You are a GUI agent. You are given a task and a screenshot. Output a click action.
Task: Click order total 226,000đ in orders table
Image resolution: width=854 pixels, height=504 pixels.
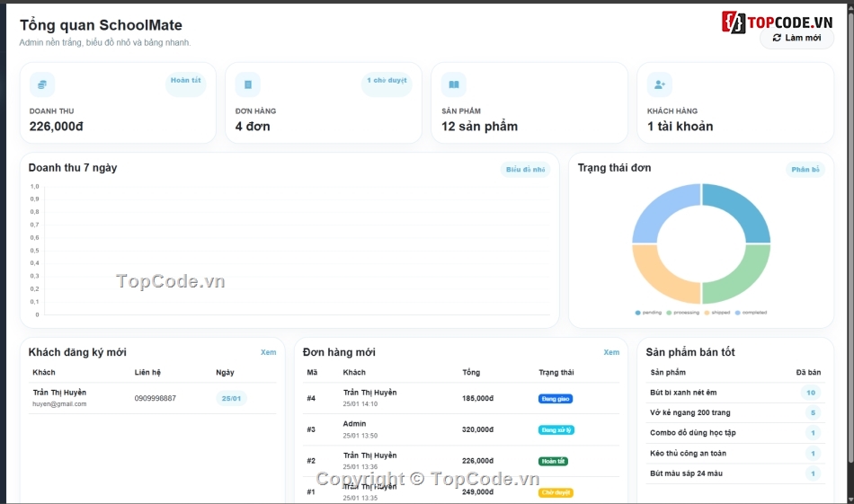pyautogui.click(x=477, y=461)
